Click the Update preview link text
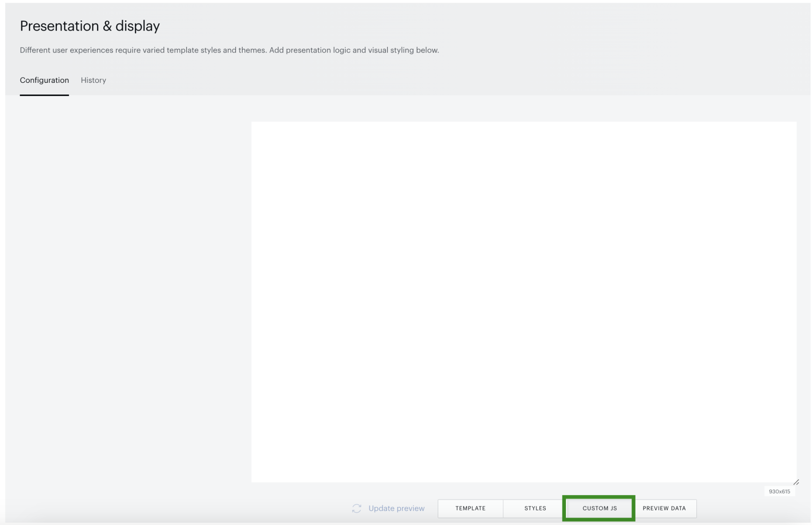 [396, 508]
